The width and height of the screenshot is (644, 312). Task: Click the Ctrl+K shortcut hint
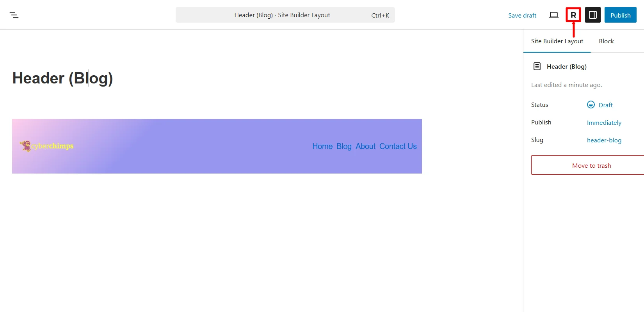tap(380, 16)
